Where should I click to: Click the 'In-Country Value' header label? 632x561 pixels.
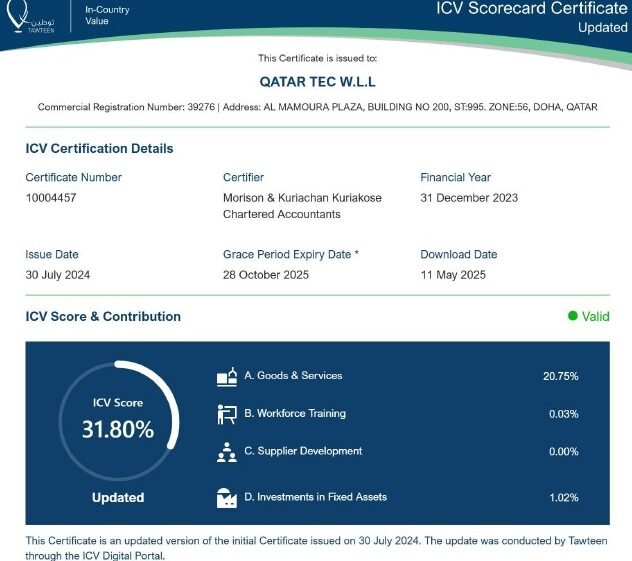click(107, 15)
